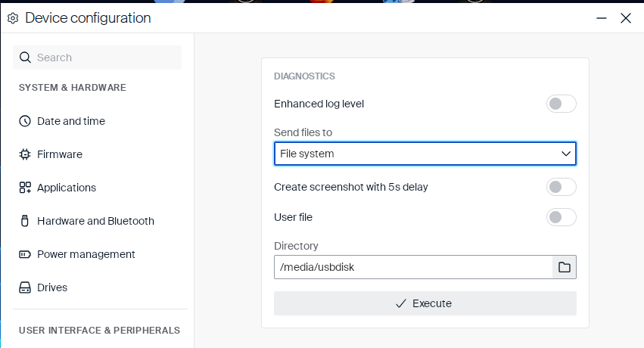Open the Send files to dropdown
The image size is (644, 348).
click(x=425, y=154)
